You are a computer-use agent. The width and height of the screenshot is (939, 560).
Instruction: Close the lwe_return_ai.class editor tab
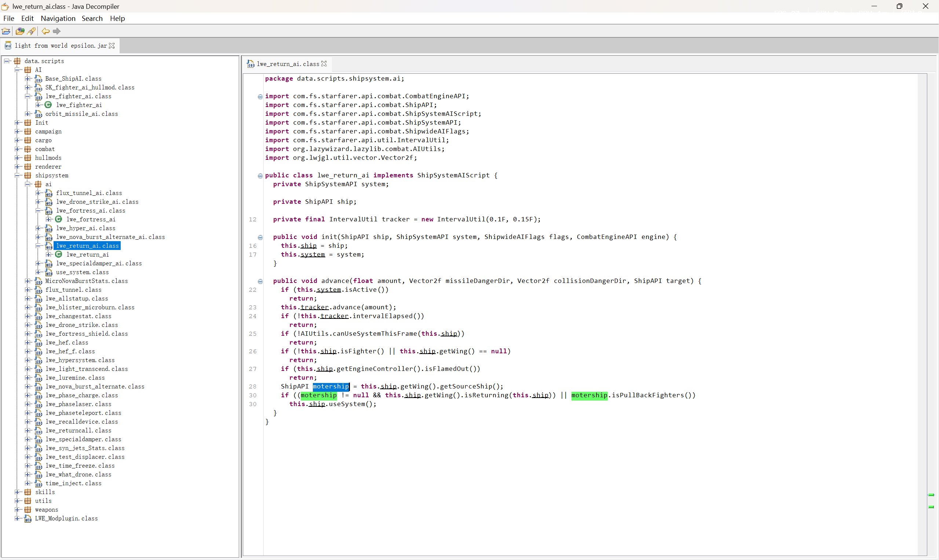point(324,64)
